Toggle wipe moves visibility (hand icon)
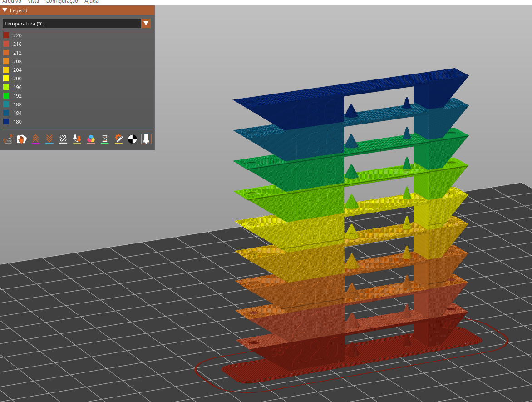 coord(22,139)
